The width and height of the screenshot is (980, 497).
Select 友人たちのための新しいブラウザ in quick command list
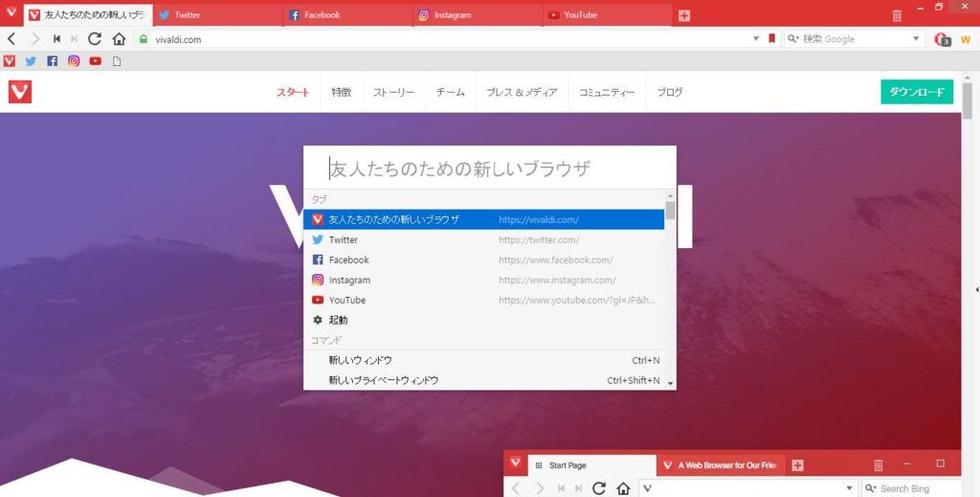(x=483, y=219)
